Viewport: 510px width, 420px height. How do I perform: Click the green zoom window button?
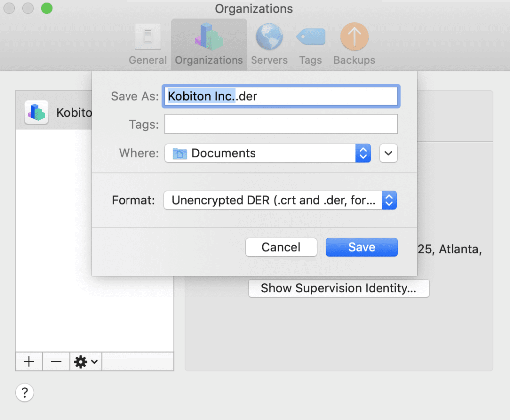(47, 8)
